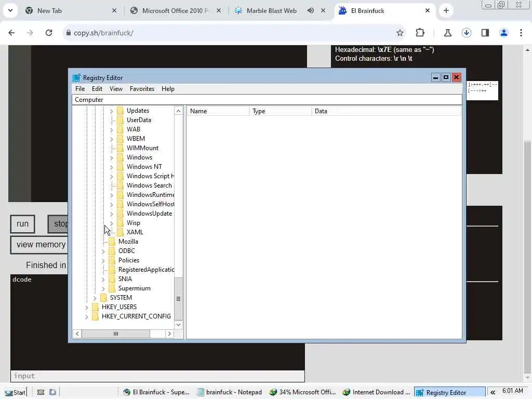Select the Wisp key
The width and height of the screenshot is (532, 399).
[134, 223]
